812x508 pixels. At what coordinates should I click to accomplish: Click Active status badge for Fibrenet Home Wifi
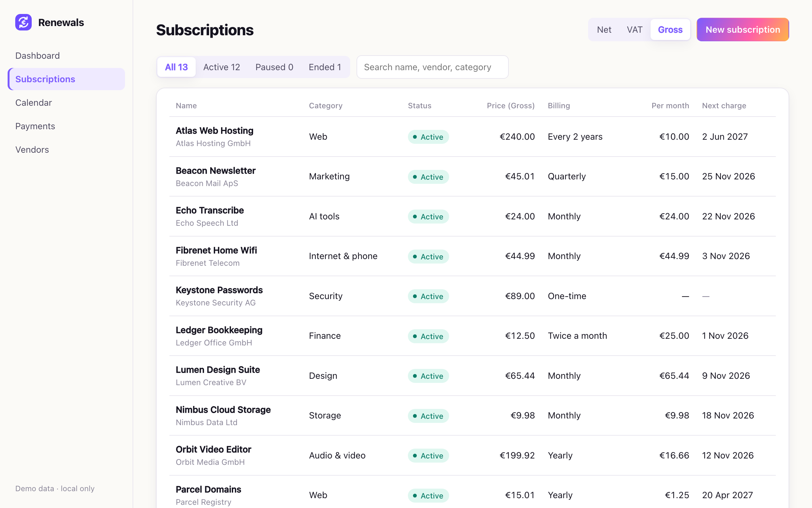[428, 256]
